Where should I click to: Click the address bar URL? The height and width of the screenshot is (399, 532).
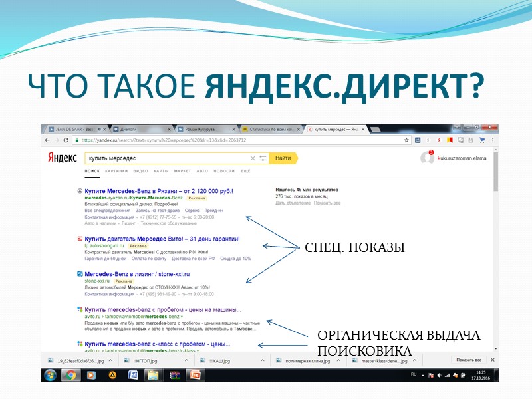point(164,140)
